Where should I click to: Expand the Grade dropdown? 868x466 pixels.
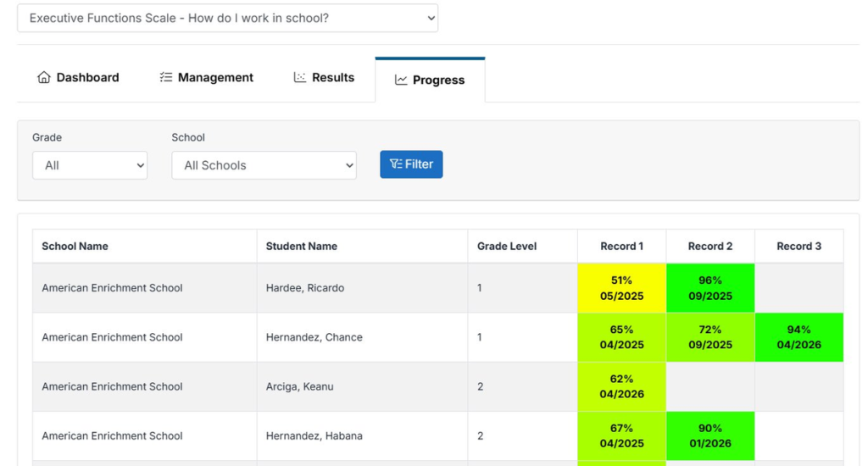pyautogui.click(x=90, y=165)
